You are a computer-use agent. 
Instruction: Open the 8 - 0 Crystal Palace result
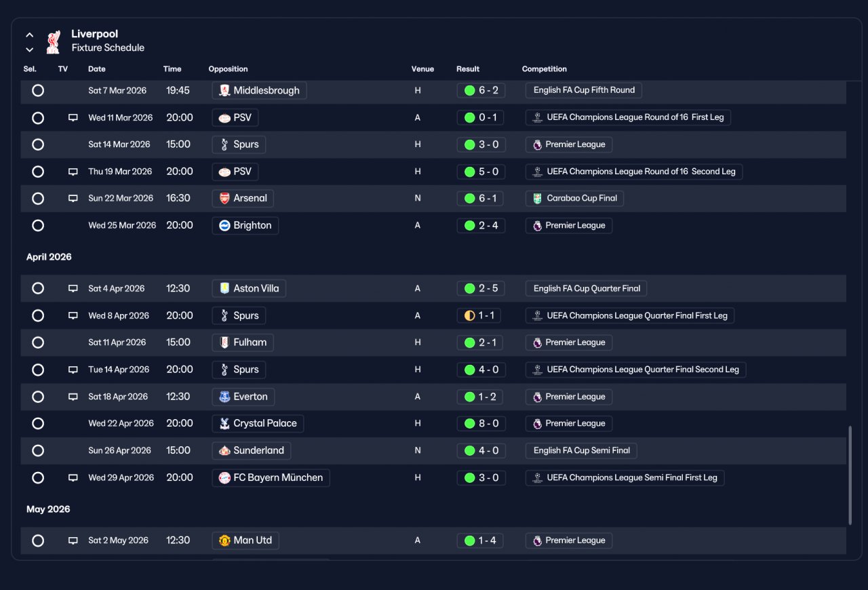pyautogui.click(x=481, y=424)
